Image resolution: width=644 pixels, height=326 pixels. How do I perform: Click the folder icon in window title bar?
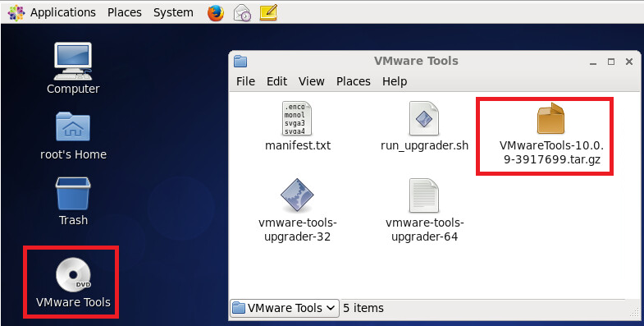pyautogui.click(x=240, y=62)
